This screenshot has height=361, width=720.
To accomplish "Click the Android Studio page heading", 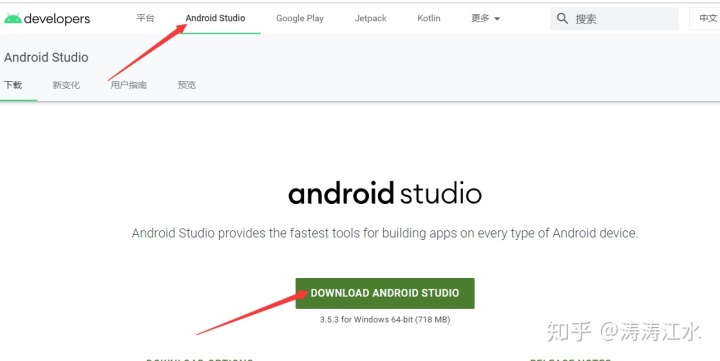I will click(46, 57).
